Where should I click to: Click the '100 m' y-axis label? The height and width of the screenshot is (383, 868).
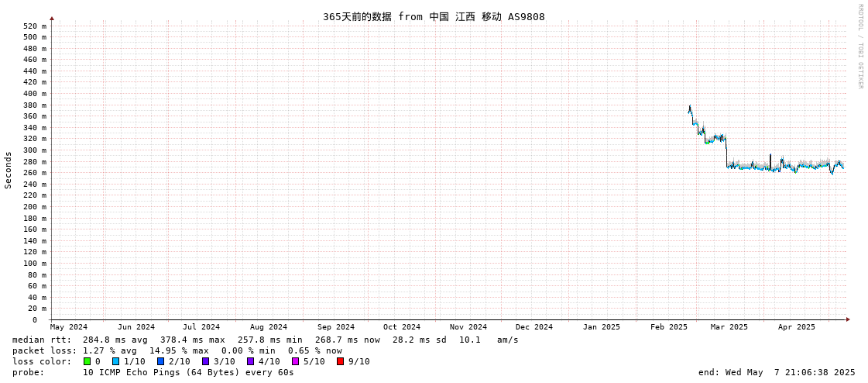tap(36, 264)
